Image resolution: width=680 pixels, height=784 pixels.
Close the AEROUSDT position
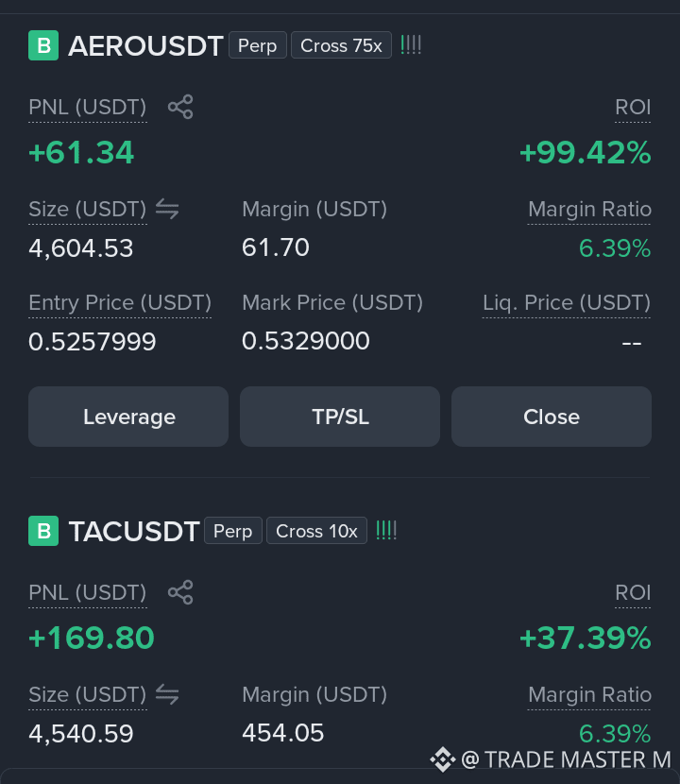[552, 417]
